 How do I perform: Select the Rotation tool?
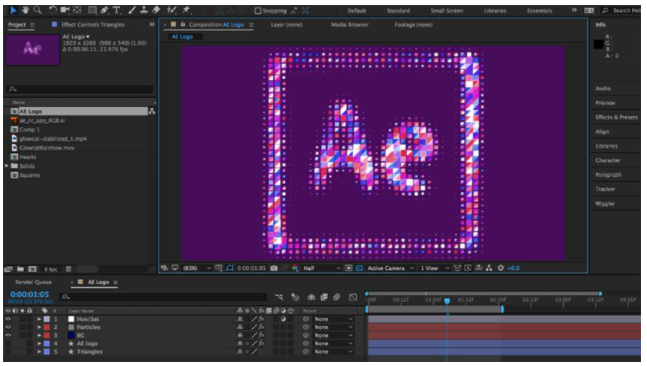click(x=53, y=10)
